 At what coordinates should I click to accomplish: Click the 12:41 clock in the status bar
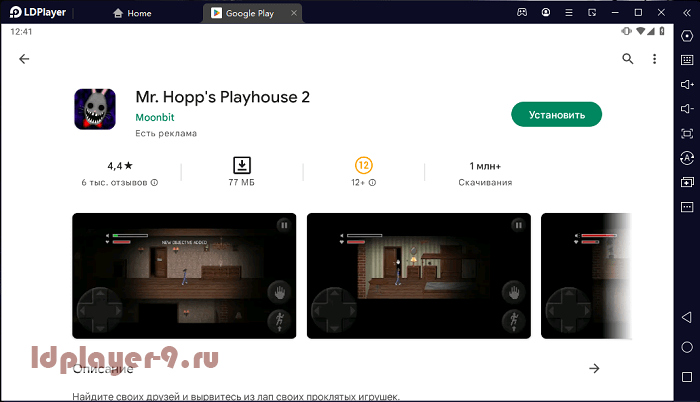[21, 32]
